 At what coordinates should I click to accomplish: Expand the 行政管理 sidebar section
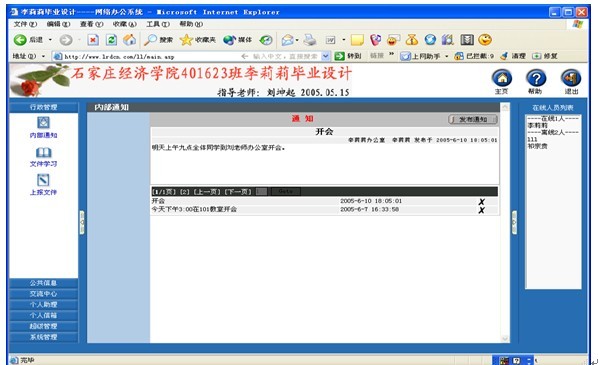pos(44,107)
